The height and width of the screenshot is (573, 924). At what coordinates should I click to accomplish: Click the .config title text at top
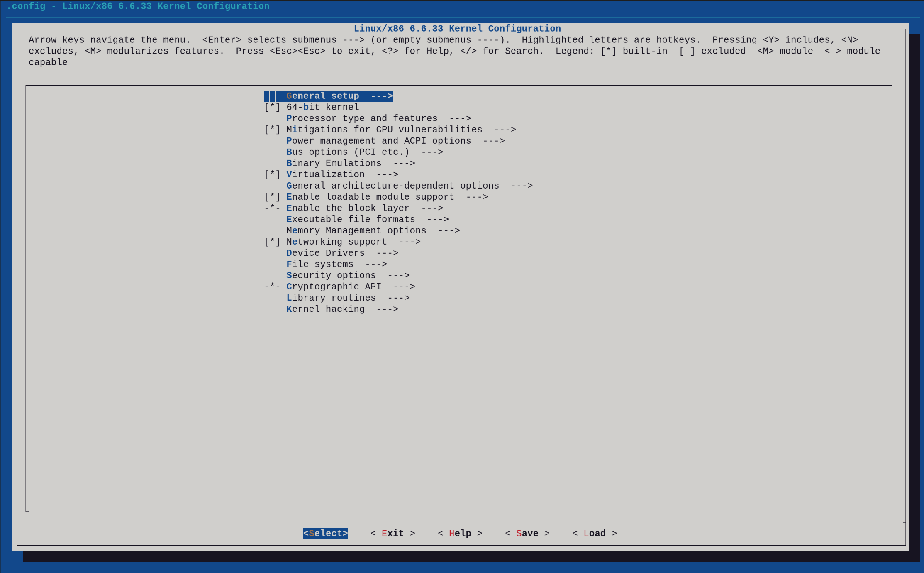[138, 6]
